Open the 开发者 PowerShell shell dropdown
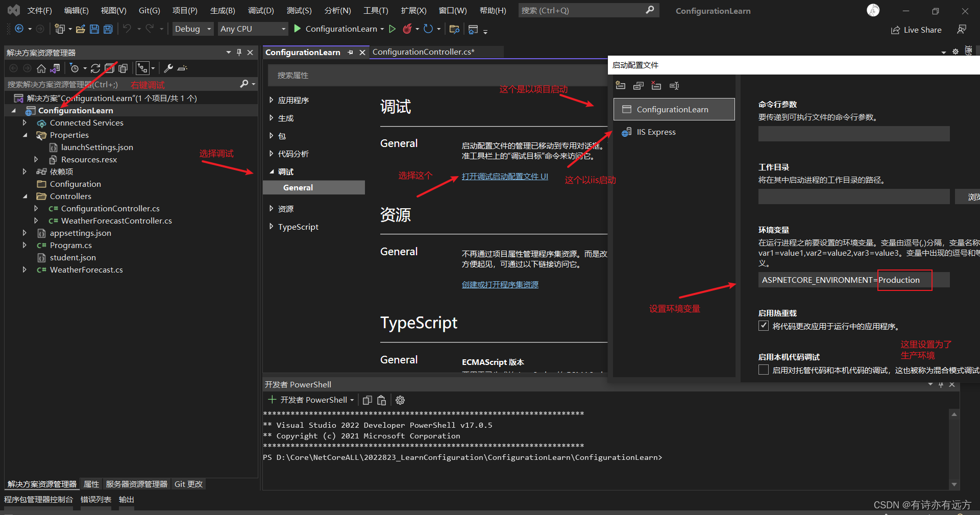This screenshot has height=515, width=980. 352,400
